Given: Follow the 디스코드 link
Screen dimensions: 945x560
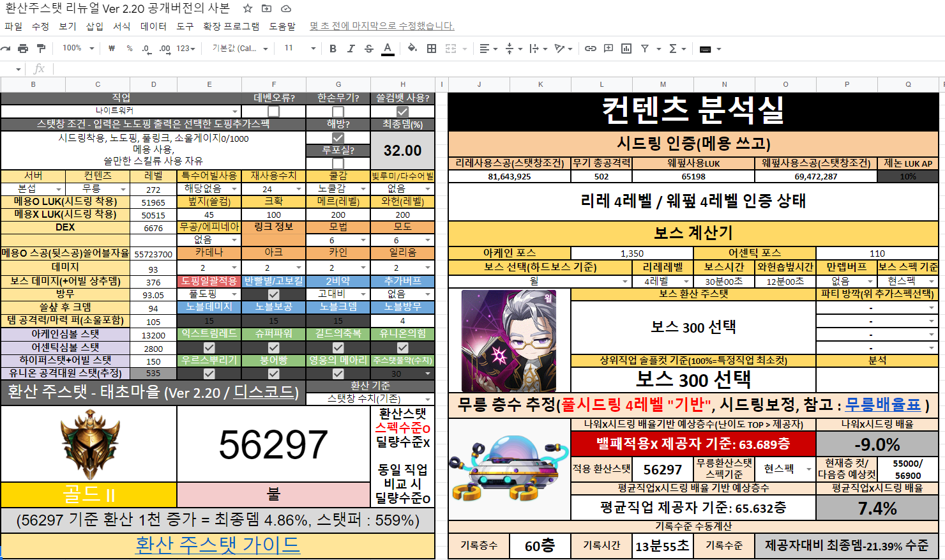Looking at the screenshot, I should tap(263, 392).
